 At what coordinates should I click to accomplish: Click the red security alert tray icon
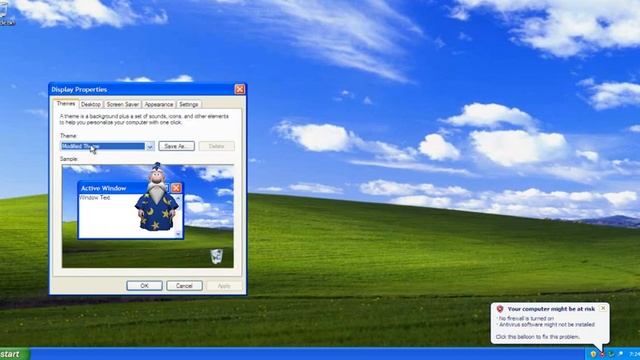(x=602, y=354)
